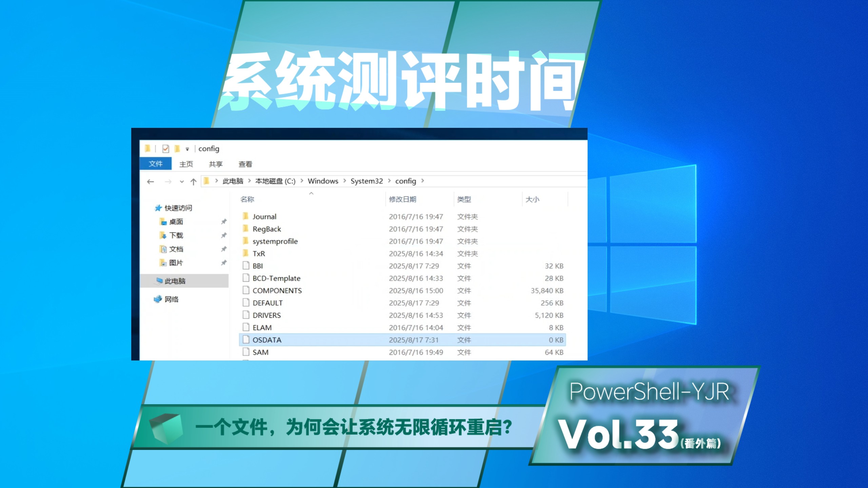Click System32 in the address breadcrumb
The image size is (868, 488).
click(367, 181)
